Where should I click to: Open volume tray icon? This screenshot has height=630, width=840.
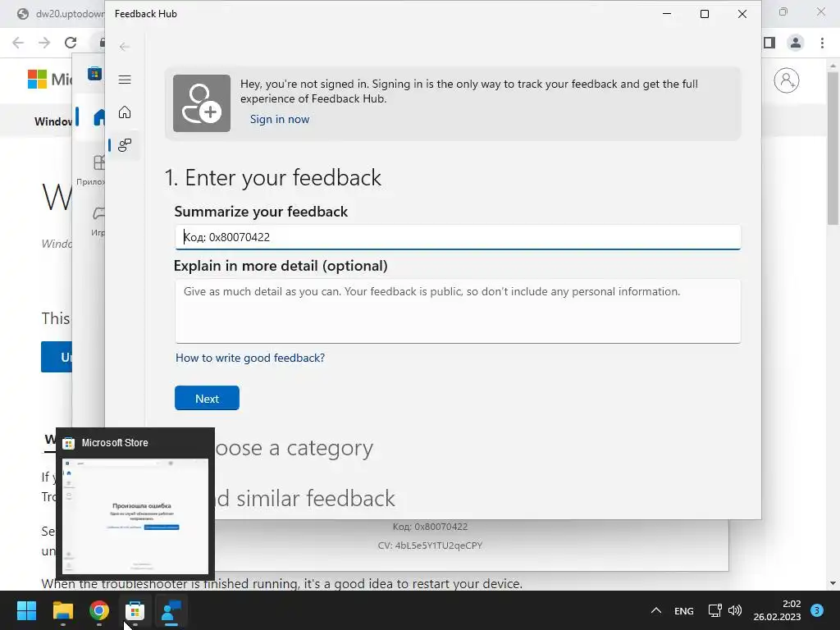pos(735,610)
